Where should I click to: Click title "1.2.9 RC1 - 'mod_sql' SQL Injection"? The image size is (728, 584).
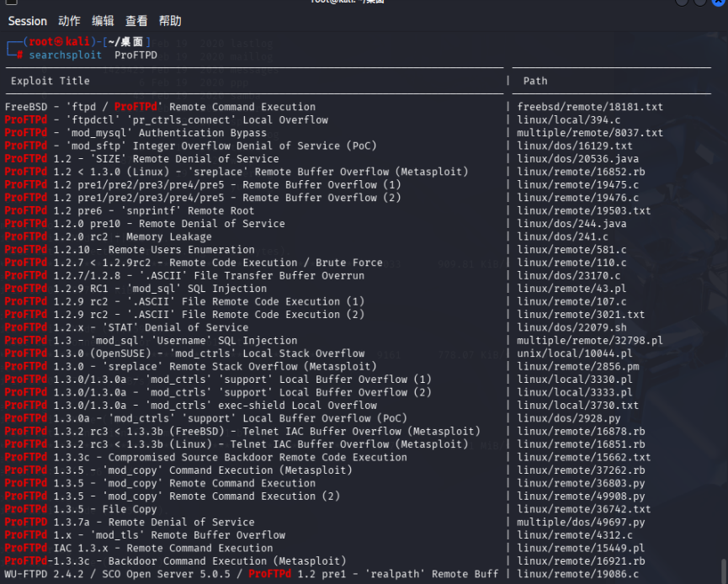click(160, 289)
